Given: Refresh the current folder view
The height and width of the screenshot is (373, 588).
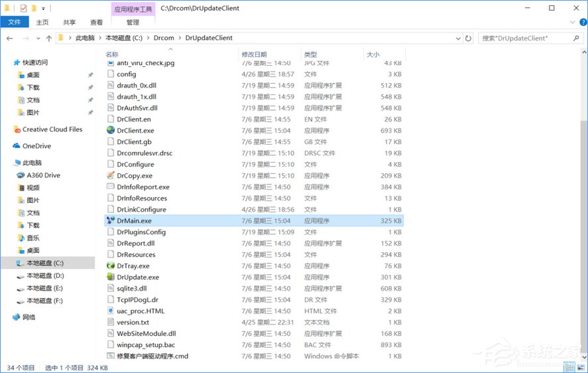Looking at the screenshot, I should pos(468,38).
